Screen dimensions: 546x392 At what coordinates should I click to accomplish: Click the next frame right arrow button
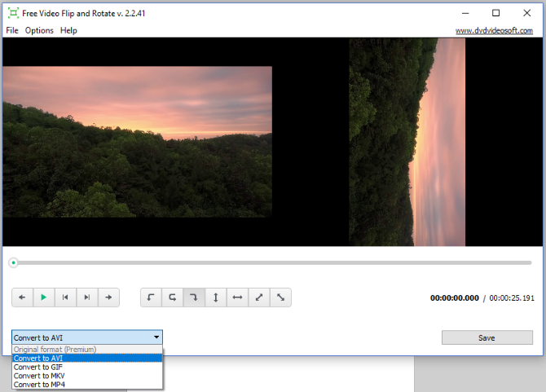[108, 297]
